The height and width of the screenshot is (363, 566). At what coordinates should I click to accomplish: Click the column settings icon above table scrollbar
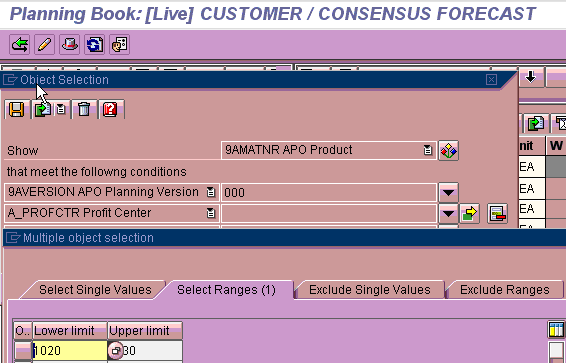click(x=556, y=330)
